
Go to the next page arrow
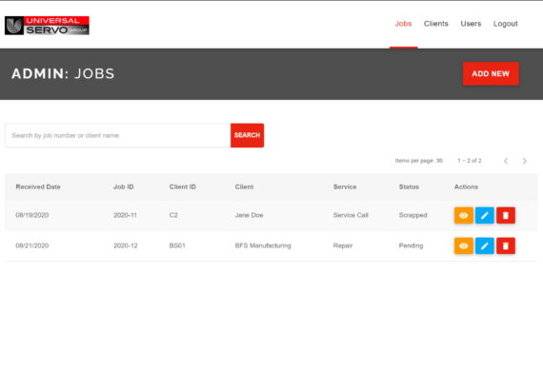525,161
